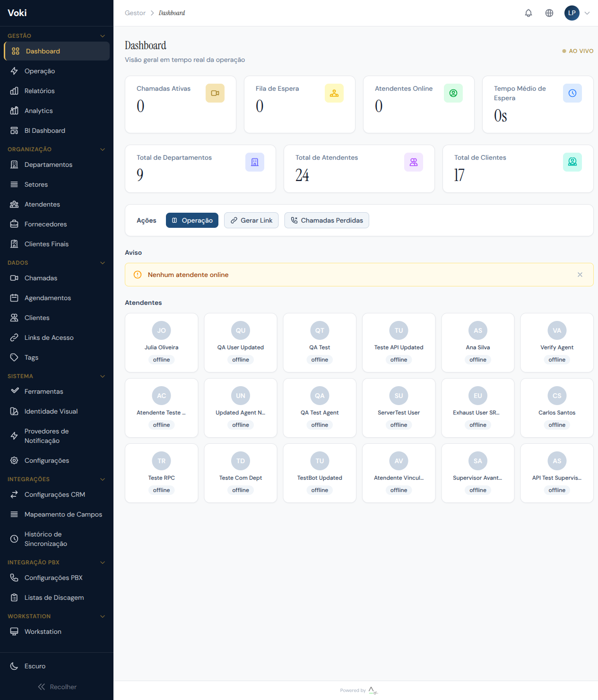598x700 pixels.
Task: Open Configurações PBX menu item
Action: coord(54,578)
